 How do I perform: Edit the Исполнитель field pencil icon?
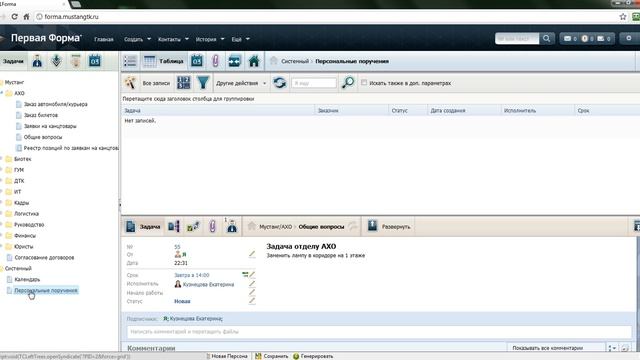pos(252,284)
